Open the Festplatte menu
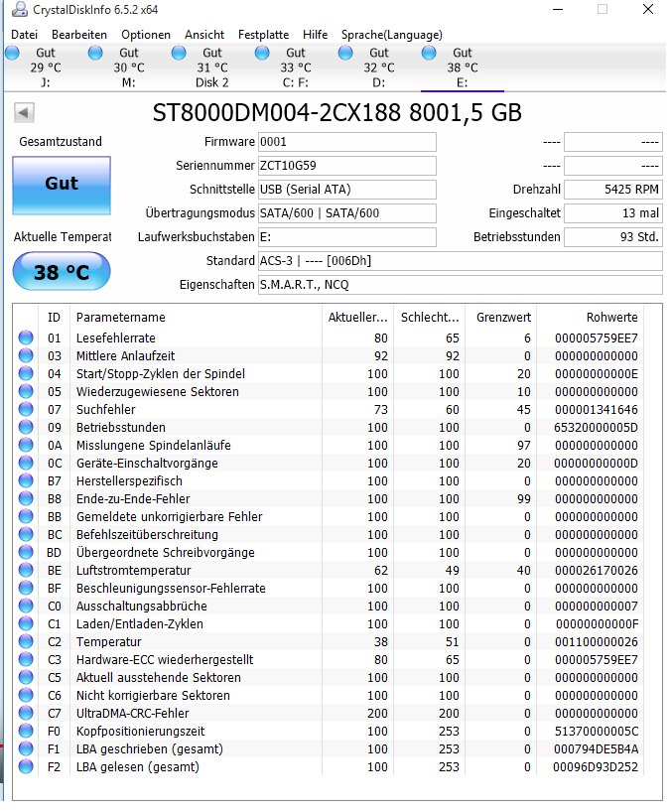This screenshot has width=672, height=811. pos(263,35)
